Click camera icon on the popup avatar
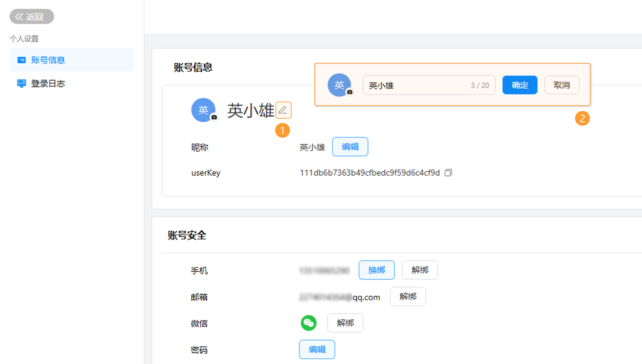Screen dimensions: 642x364 (350, 92)
